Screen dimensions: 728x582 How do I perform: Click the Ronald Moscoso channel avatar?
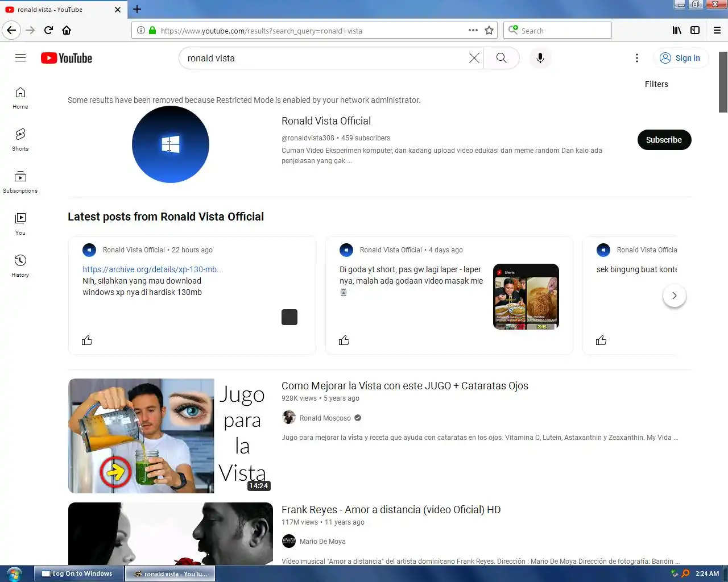tap(289, 418)
